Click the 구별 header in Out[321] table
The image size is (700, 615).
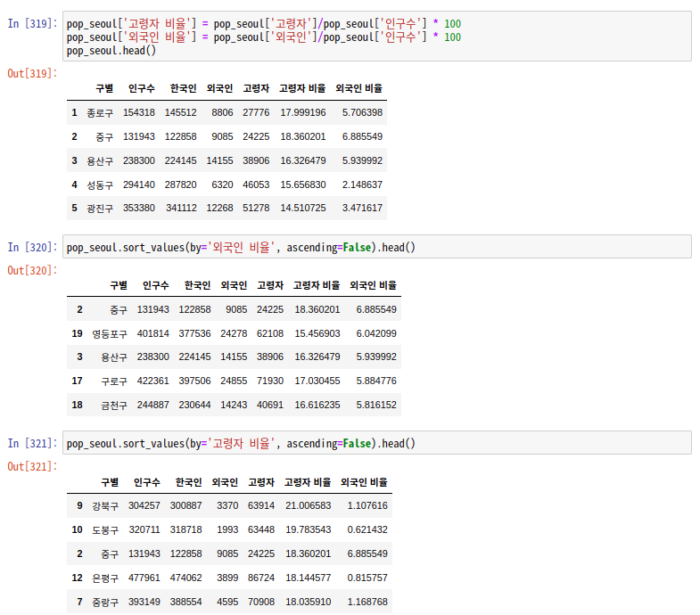click(110, 482)
